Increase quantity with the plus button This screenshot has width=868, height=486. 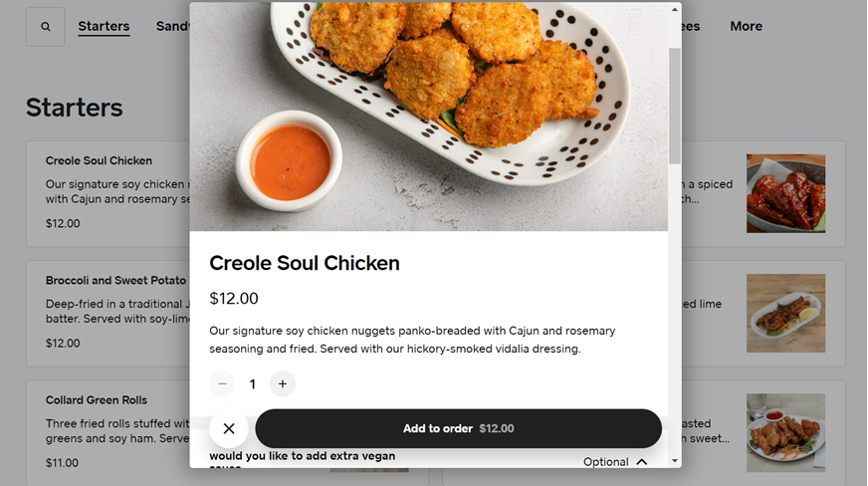coord(283,384)
